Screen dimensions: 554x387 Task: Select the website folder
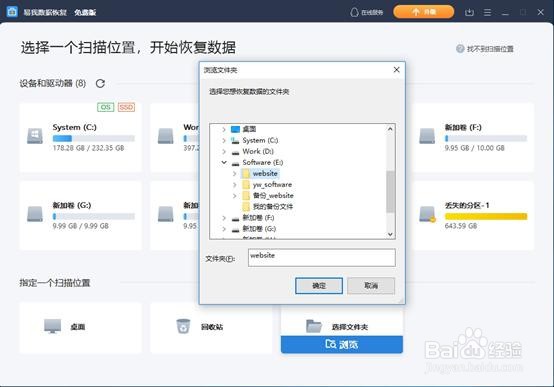click(x=265, y=173)
